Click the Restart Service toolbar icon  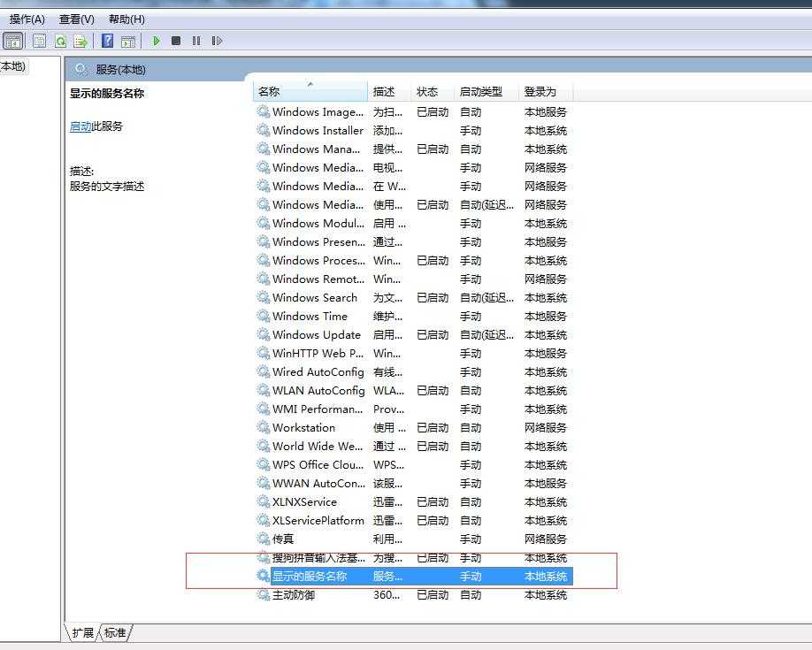pos(217,41)
